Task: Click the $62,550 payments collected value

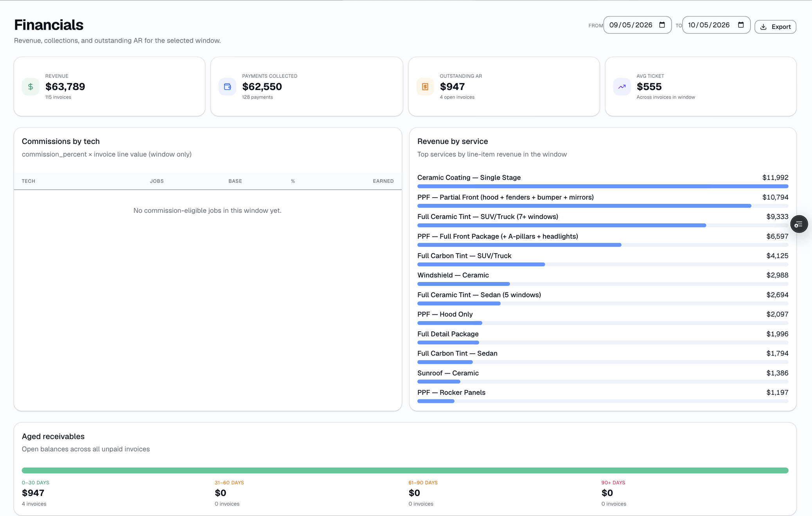Action: (x=262, y=86)
